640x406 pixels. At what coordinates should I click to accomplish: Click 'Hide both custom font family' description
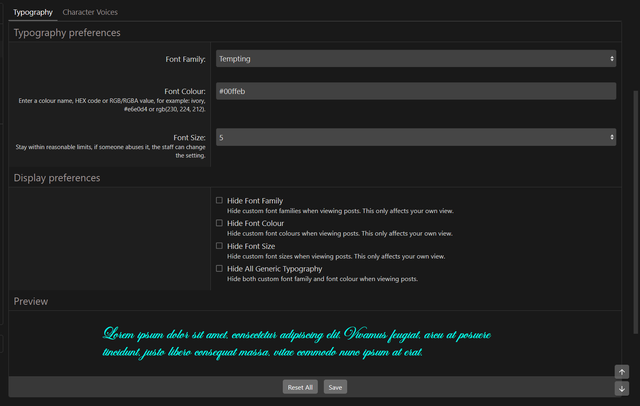click(322, 279)
